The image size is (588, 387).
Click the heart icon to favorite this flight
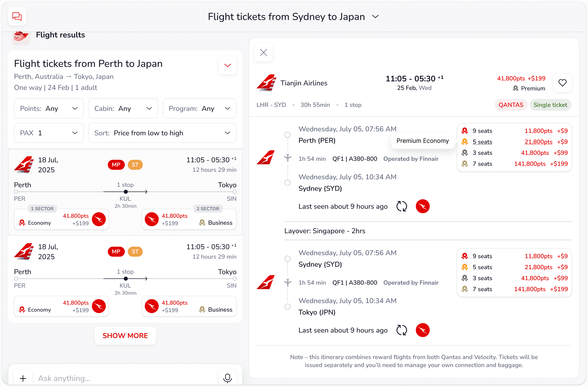562,83
